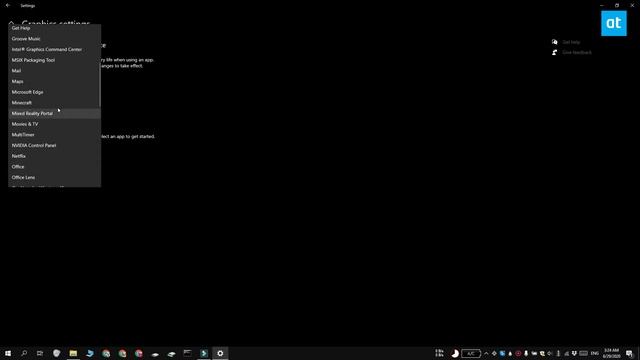640x360 pixels.
Task: Open Dropbox tray icon
Action: (x=574, y=353)
